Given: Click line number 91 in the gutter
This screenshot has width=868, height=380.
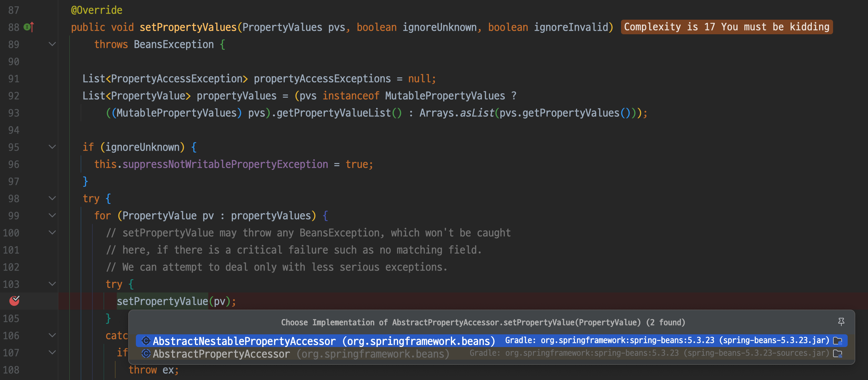Looking at the screenshot, I should pyautogui.click(x=13, y=78).
